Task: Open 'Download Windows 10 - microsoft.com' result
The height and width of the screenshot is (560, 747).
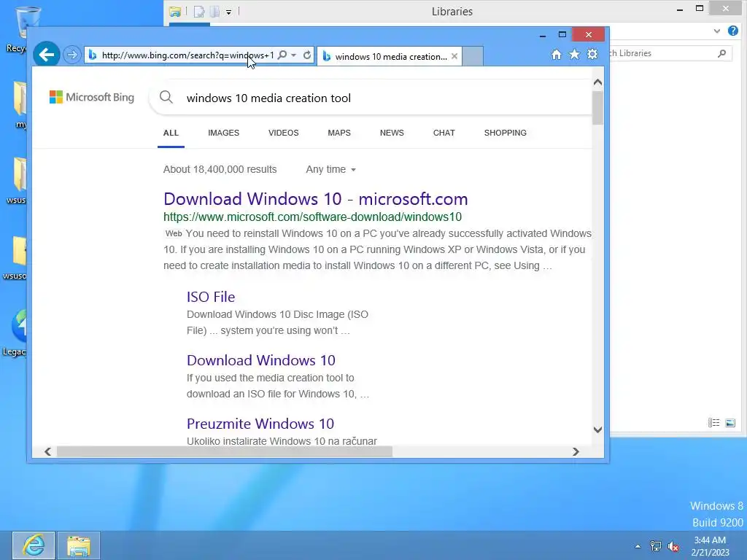Action: click(315, 199)
